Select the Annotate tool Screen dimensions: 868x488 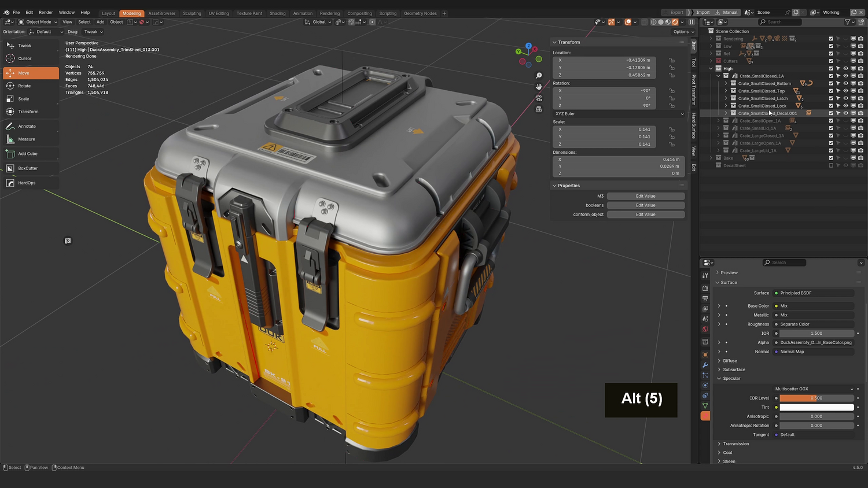pos(31,126)
